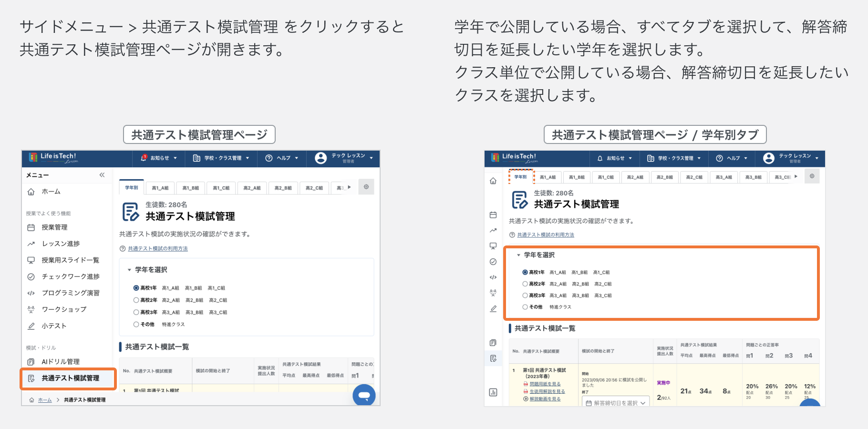Open 共通テスト模試の利用方法 link in right screenshot
This screenshot has width=868, height=429.
click(x=546, y=235)
